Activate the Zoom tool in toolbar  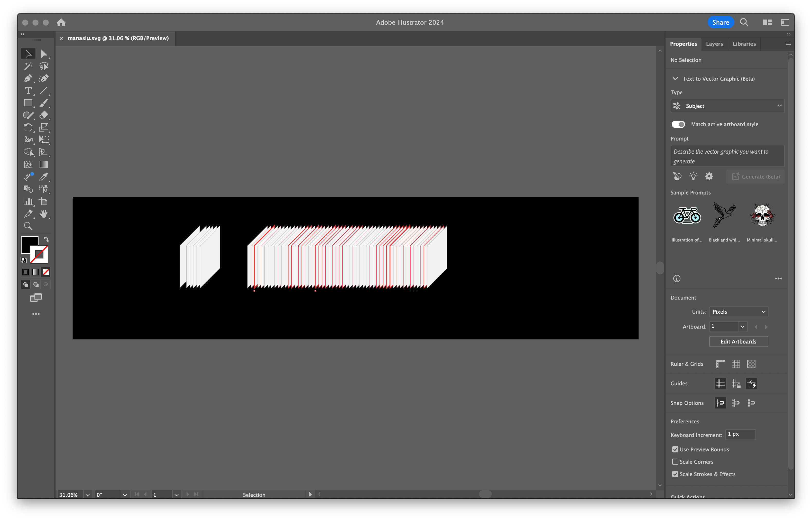(x=28, y=226)
